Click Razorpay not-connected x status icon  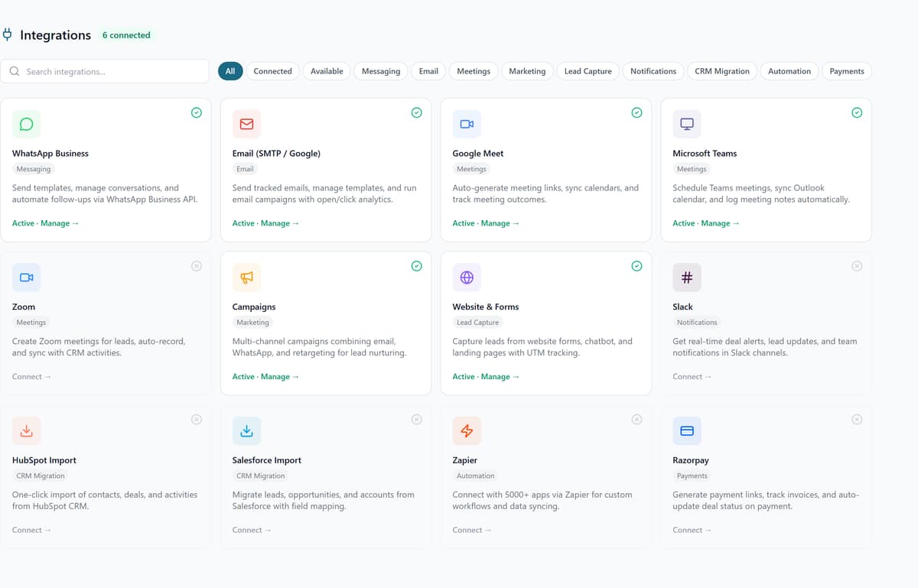pyautogui.click(x=857, y=419)
